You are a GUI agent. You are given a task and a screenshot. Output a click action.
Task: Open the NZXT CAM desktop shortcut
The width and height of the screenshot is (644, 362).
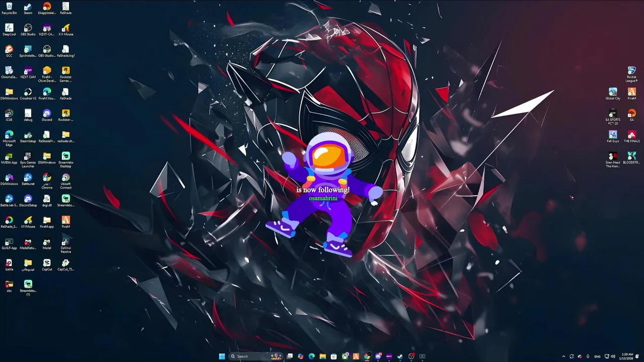pyautogui.click(x=28, y=72)
